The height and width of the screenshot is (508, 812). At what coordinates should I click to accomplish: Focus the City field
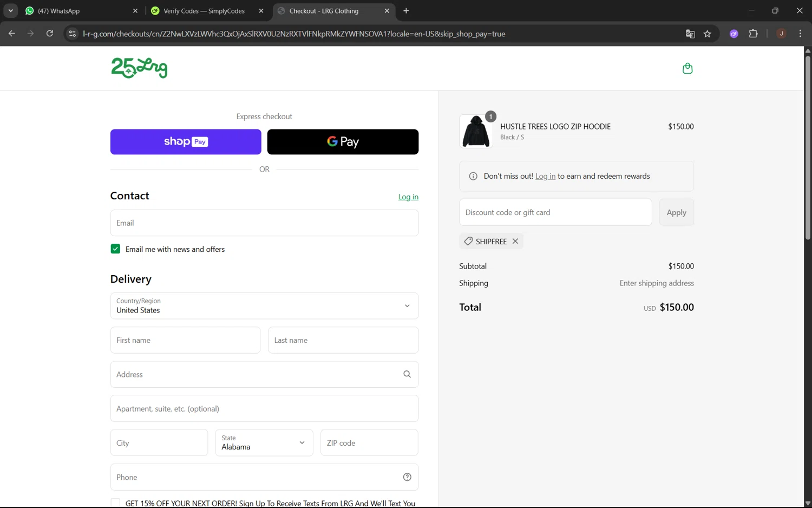pyautogui.click(x=159, y=442)
